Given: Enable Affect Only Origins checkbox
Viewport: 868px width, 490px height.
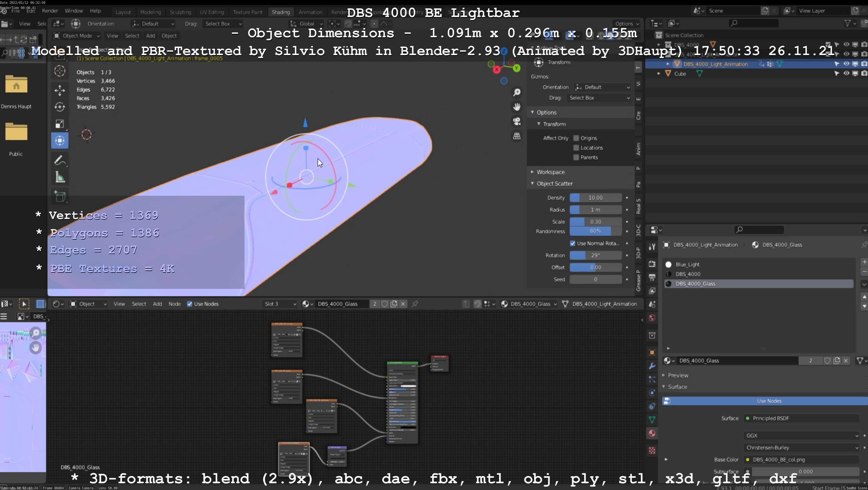Looking at the screenshot, I should point(576,138).
